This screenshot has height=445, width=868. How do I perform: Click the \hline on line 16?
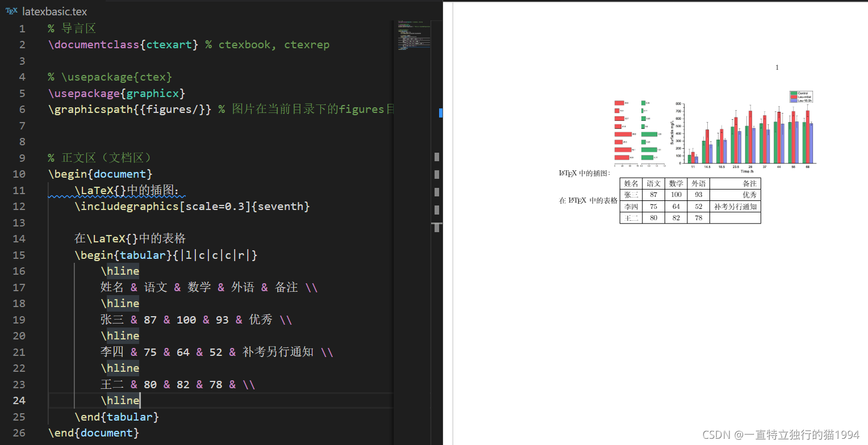[x=120, y=271]
